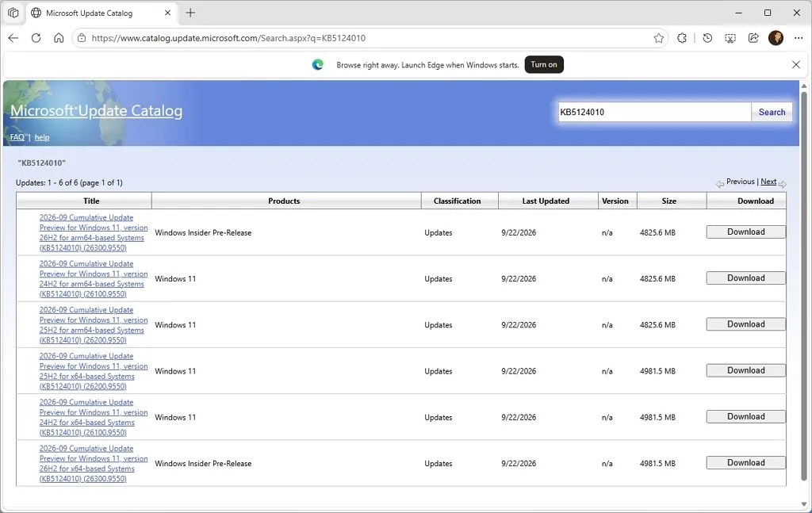Share this page icon

[x=753, y=38]
